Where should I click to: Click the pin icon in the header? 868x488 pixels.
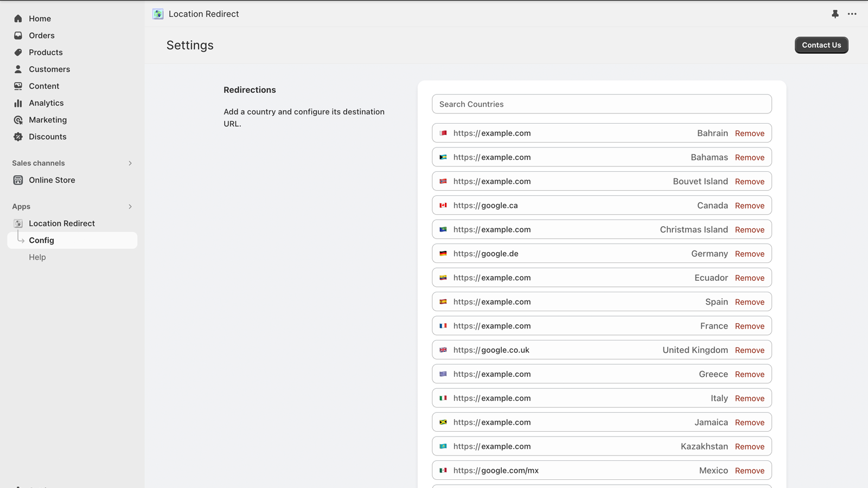834,14
